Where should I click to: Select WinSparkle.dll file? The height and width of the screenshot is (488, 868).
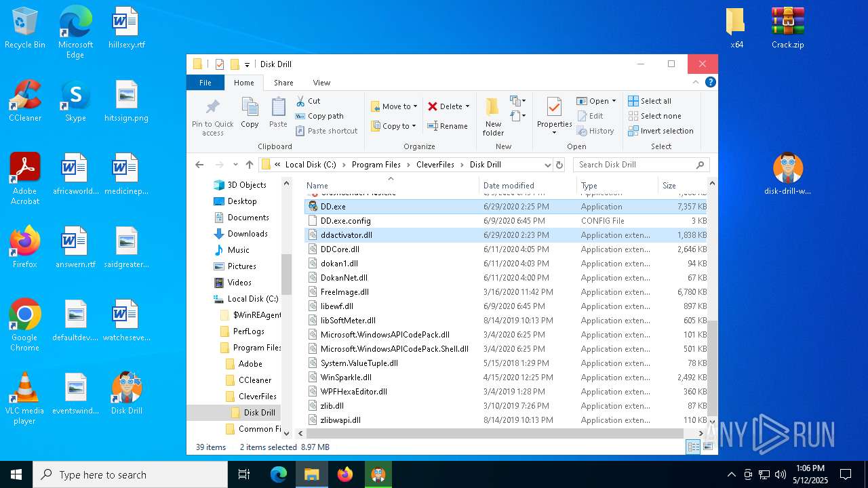(x=505, y=378)
